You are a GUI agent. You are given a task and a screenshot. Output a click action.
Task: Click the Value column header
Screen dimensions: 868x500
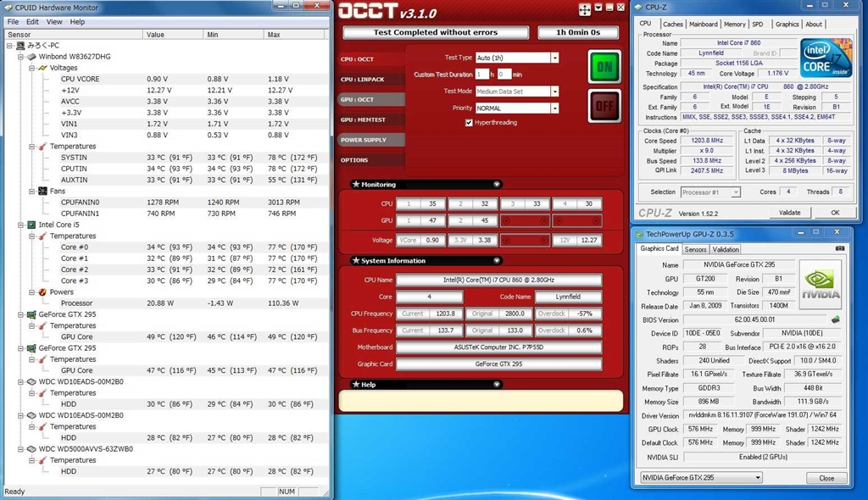click(173, 35)
